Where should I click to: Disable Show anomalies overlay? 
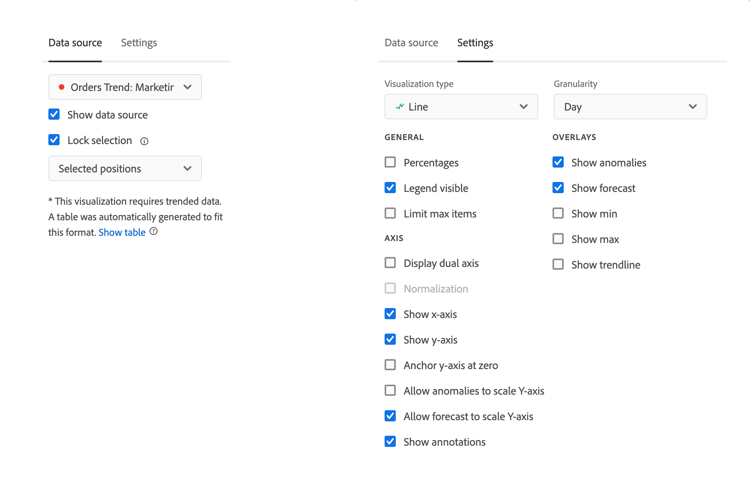pos(558,162)
